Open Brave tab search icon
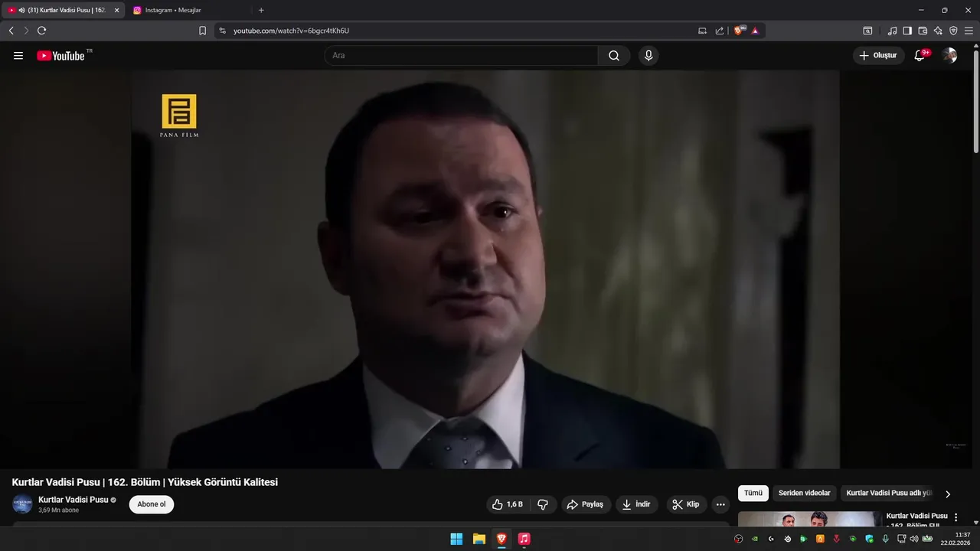 point(867,31)
